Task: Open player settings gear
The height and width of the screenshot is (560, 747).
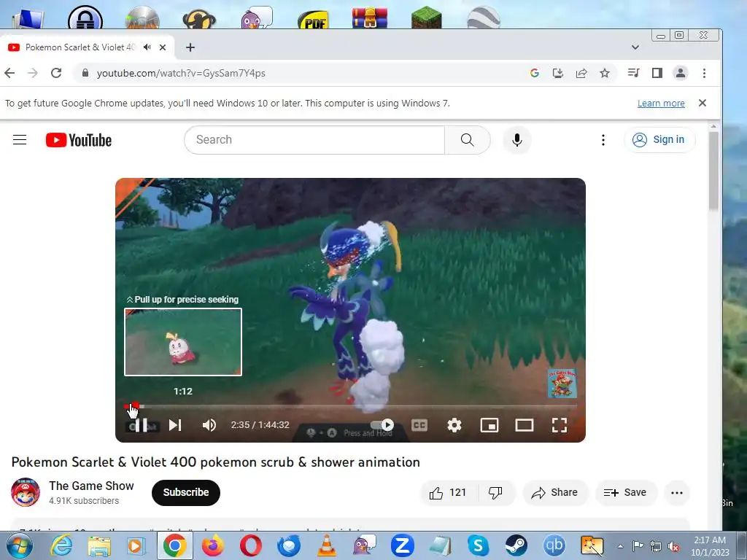Action: click(x=454, y=425)
